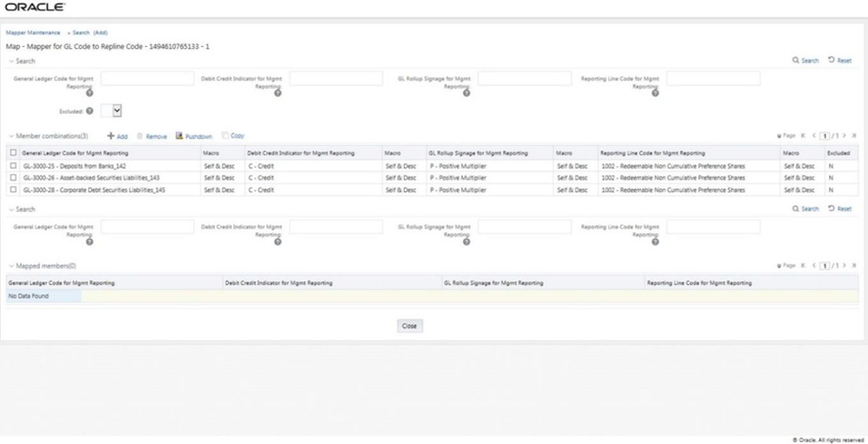This screenshot has width=868, height=444.
Task: Click the lower Debit Credit Indicator input
Action: pyautogui.click(x=336, y=226)
